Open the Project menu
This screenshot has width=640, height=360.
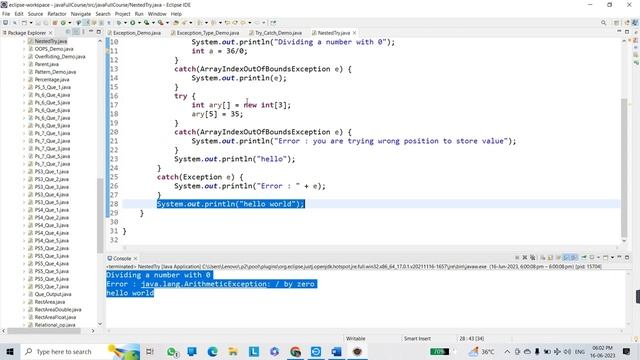(122, 14)
